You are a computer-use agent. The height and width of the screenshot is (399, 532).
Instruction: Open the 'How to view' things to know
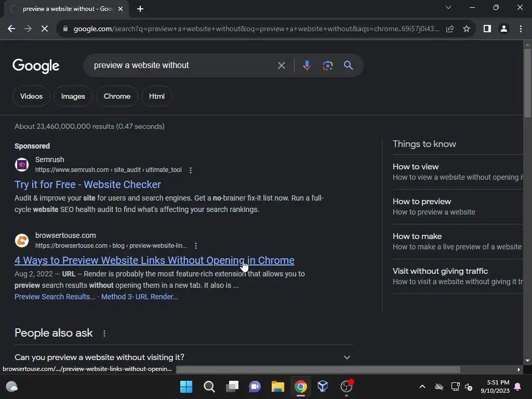[458, 172]
